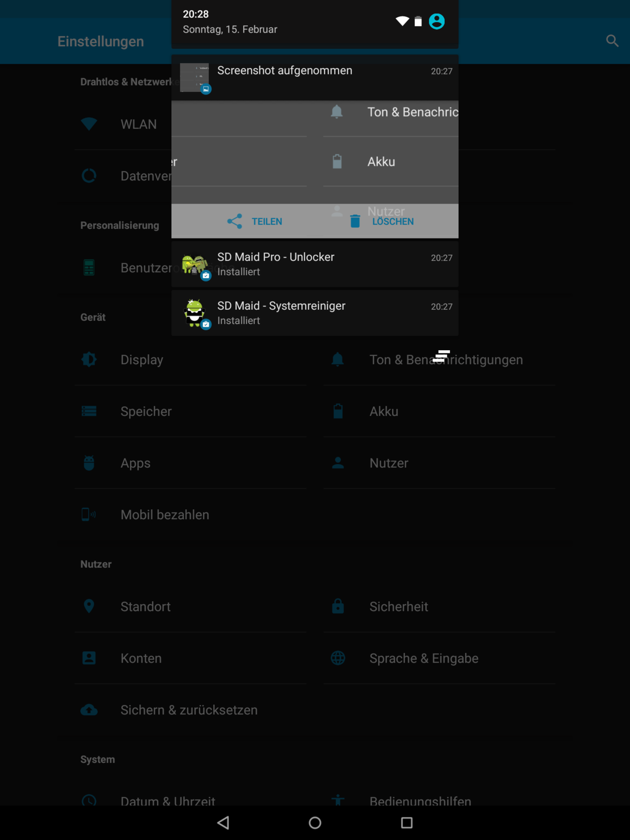Viewport: 630px width, 840px height.
Task: Tap the screenshot thumbnail in notification
Action: point(194,78)
